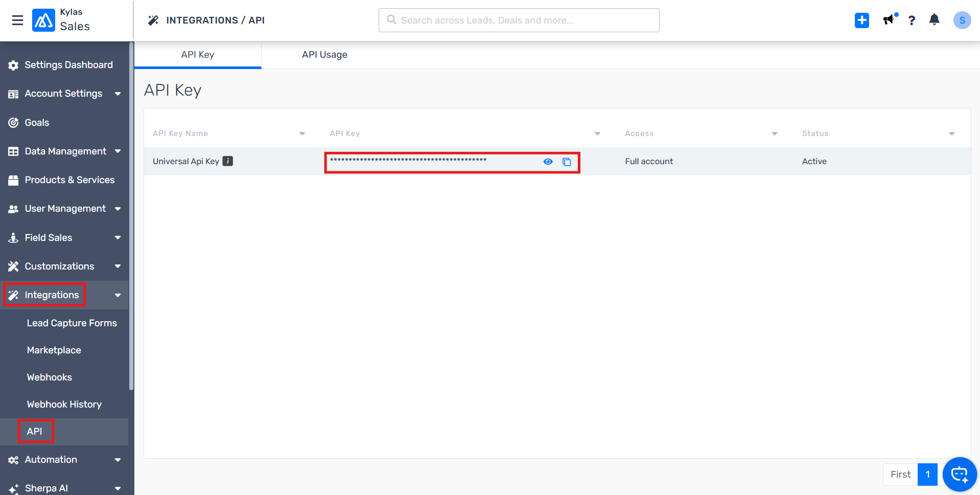Click the Account Settings sidebar icon
Image resolution: width=980 pixels, height=495 pixels.
pos(13,94)
